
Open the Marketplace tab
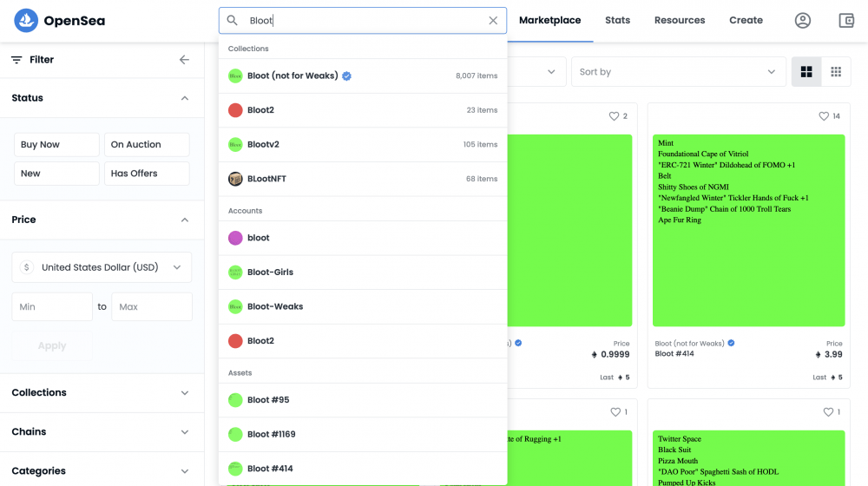coord(549,21)
